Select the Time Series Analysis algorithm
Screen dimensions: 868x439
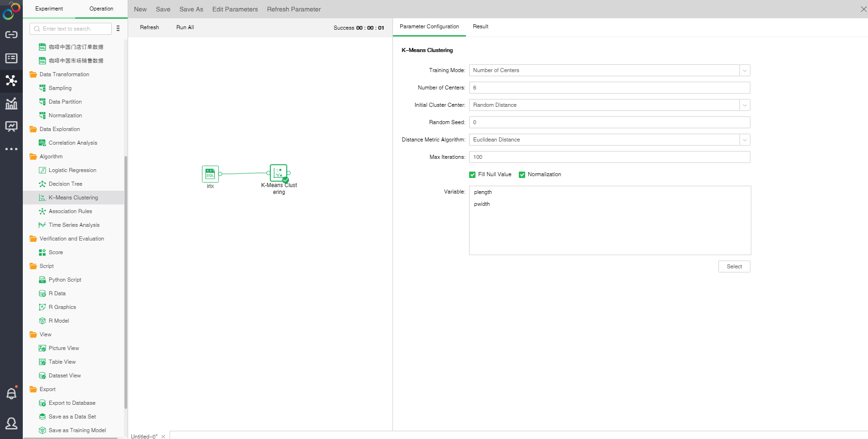pos(74,225)
